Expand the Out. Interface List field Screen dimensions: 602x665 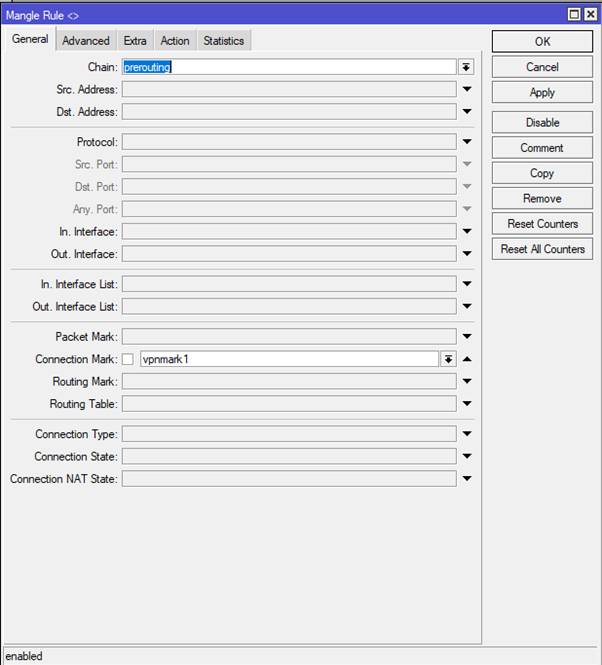pos(467,306)
